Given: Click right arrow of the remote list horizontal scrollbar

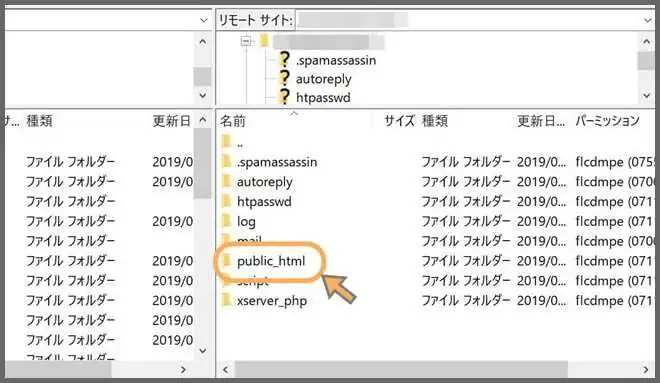Looking at the screenshot, I should tap(646, 370).
